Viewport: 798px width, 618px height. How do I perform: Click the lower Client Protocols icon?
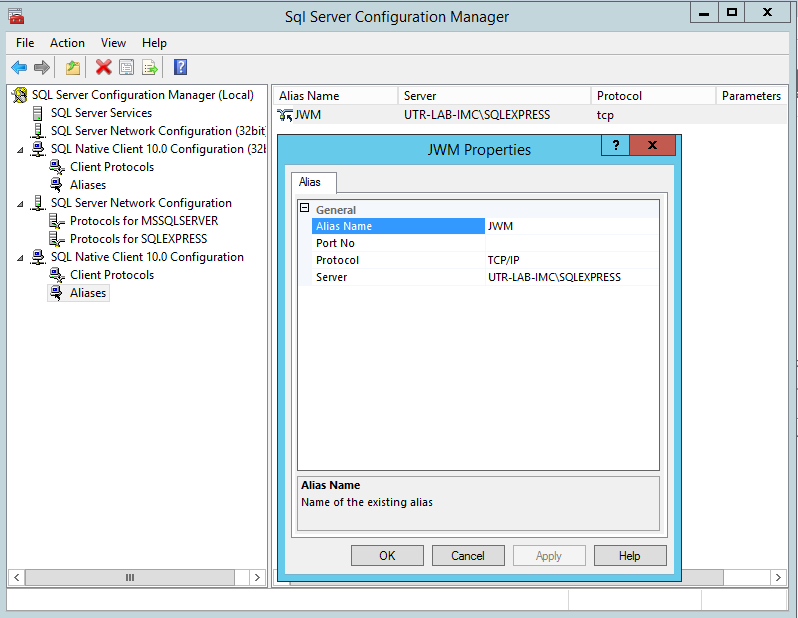click(56, 275)
